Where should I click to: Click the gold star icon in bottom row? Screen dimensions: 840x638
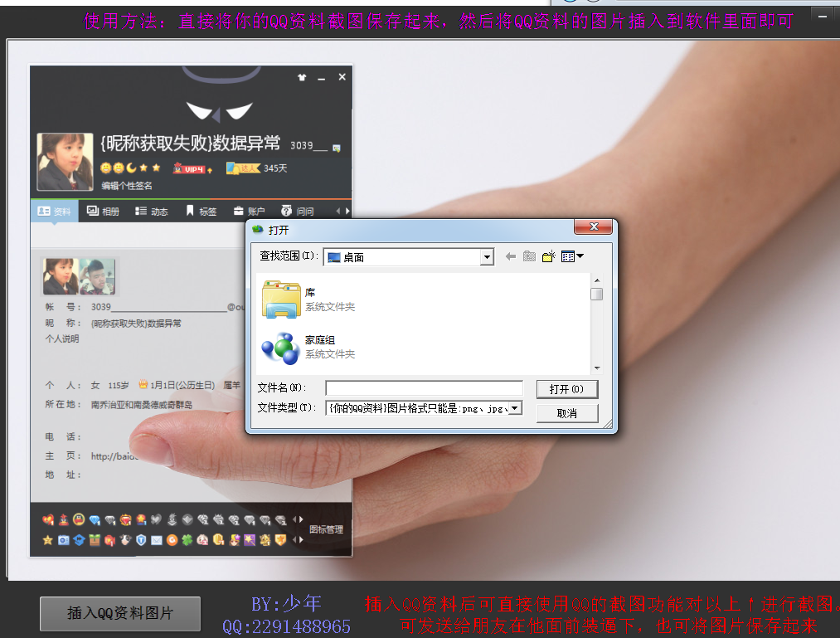coord(47,540)
